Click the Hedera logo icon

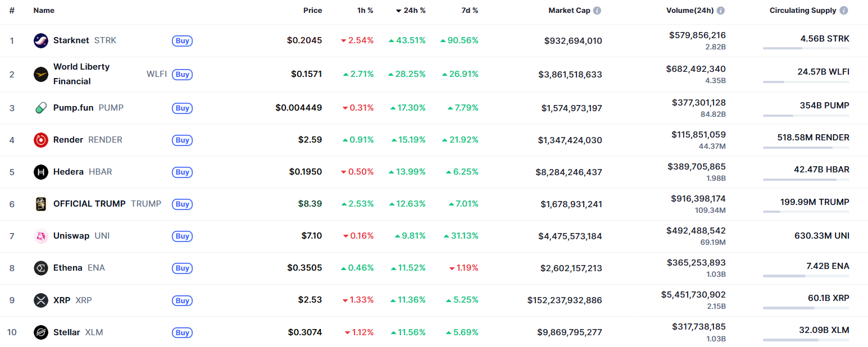point(40,172)
